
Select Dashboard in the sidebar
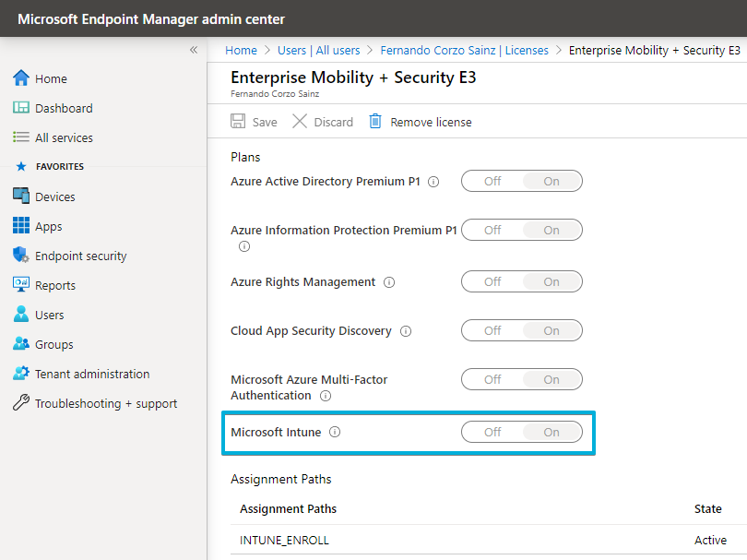tap(64, 108)
